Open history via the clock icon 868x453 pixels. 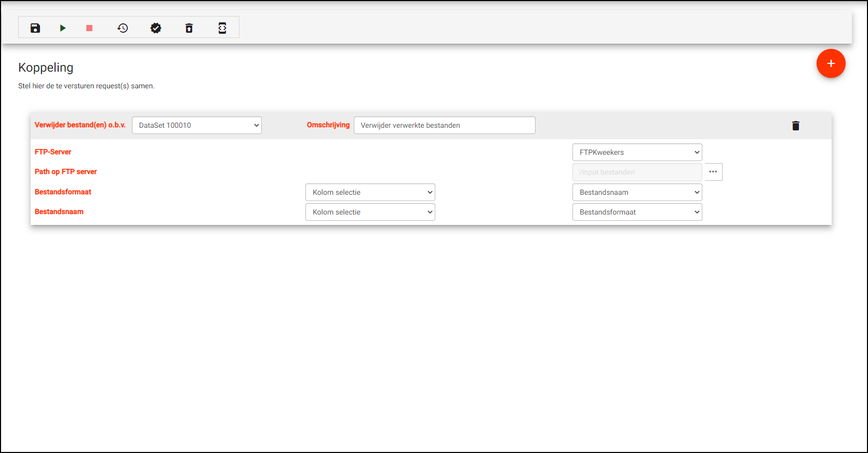coord(123,28)
